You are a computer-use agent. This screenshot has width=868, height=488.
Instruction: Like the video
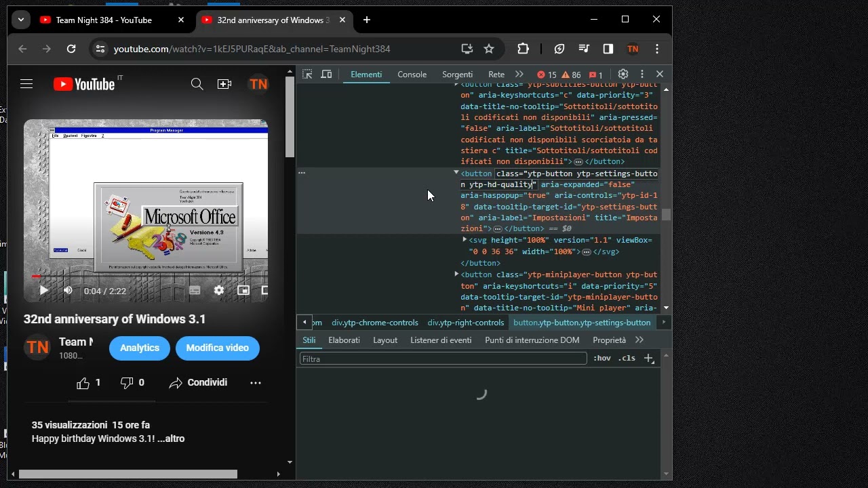(x=89, y=383)
